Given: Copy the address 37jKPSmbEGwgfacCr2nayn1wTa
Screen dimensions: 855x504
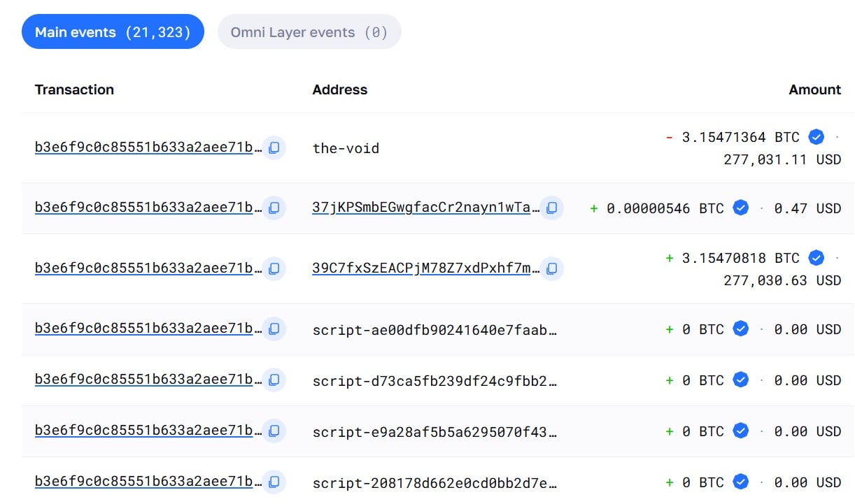Looking at the screenshot, I should [x=551, y=208].
